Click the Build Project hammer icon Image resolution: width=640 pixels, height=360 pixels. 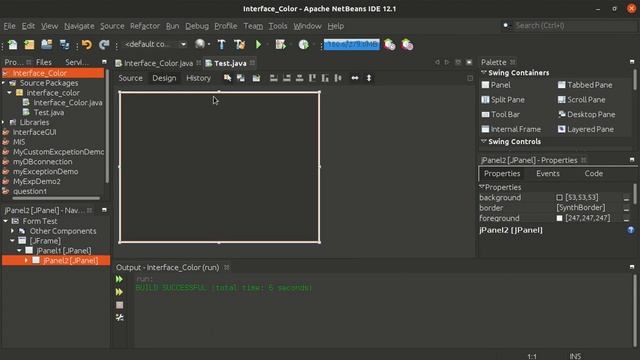point(221,44)
